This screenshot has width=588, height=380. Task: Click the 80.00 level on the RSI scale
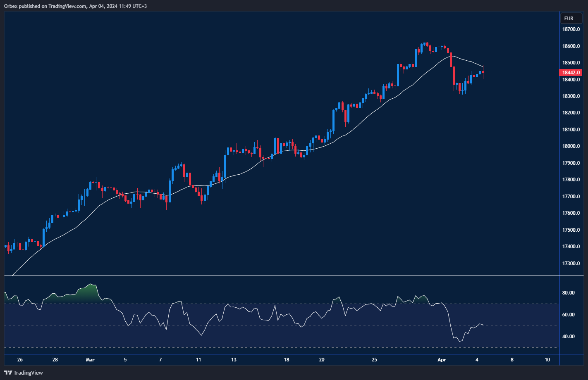click(x=569, y=293)
